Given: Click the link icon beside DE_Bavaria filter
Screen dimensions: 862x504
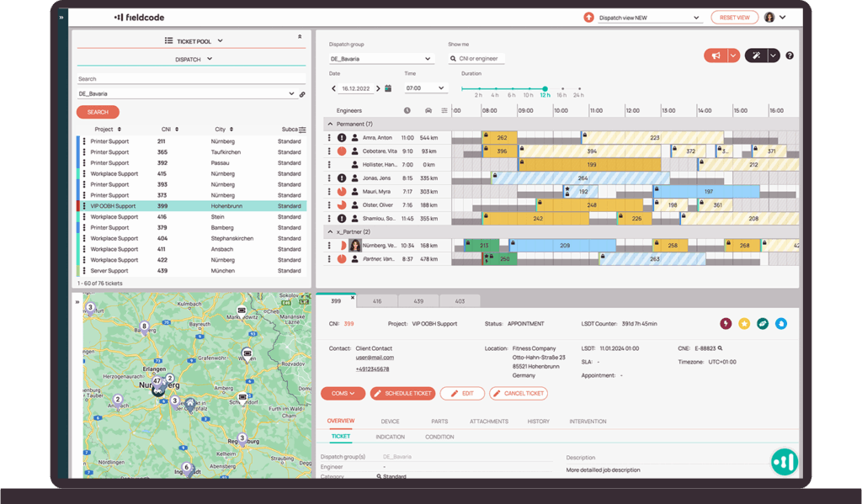Looking at the screenshot, I should tap(302, 94).
